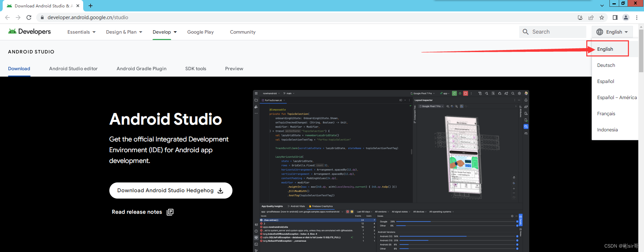Switch to the Download tab
Screen dimensions: 644x252
click(x=19, y=69)
